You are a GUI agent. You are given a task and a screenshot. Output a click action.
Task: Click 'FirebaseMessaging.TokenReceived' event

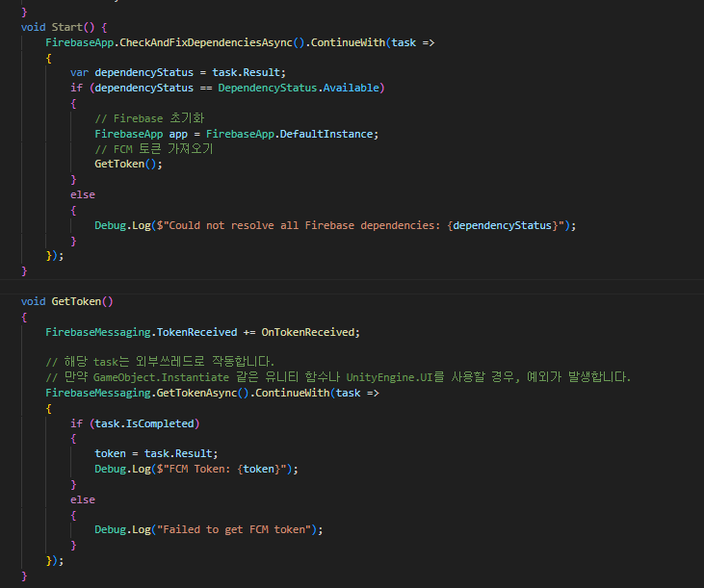click(141, 332)
